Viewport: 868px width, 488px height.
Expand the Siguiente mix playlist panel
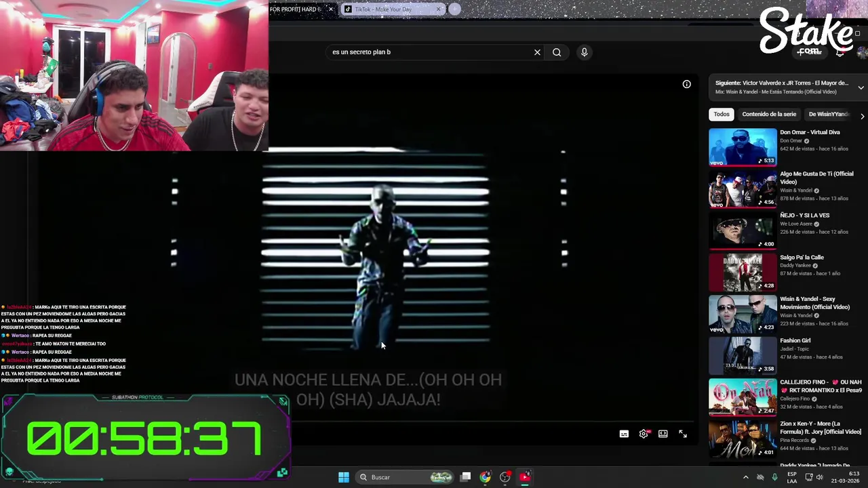[861, 87]
